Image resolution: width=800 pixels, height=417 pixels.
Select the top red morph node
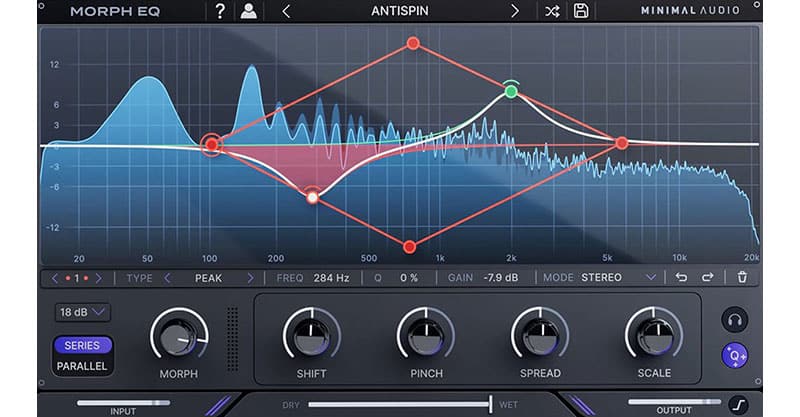[x=413, y=43]
